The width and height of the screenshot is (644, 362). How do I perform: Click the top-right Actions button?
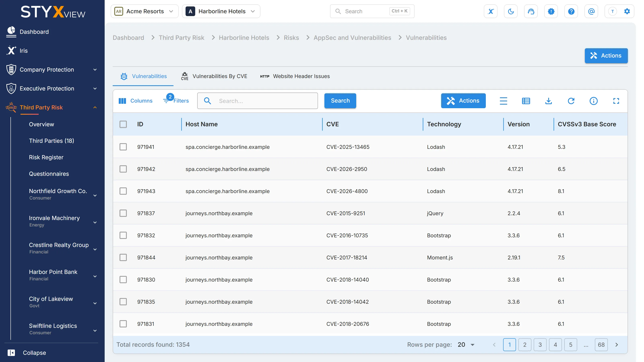606,56
